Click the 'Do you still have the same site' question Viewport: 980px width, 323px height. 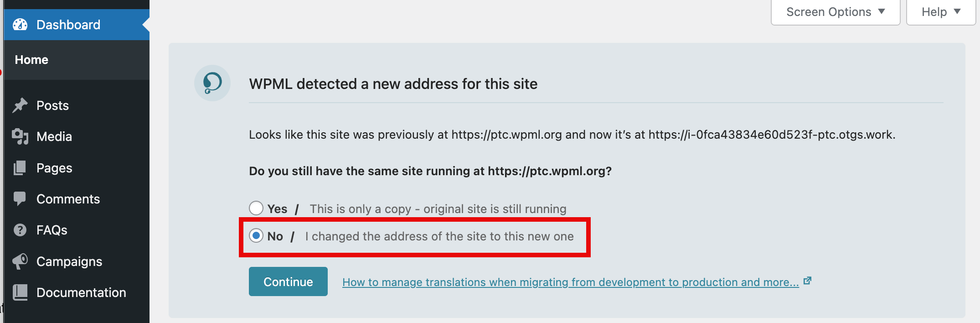430,171
